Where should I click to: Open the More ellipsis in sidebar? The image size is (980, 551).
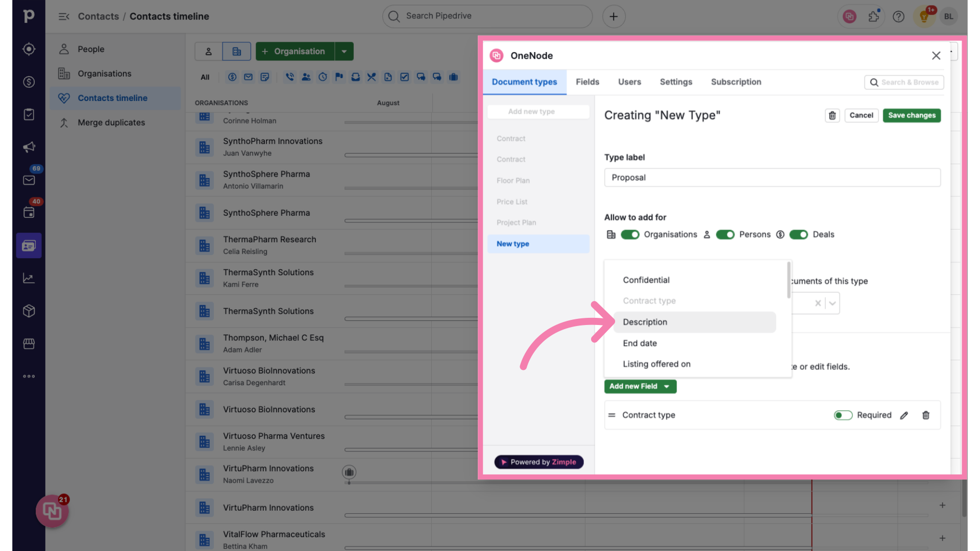29,376
